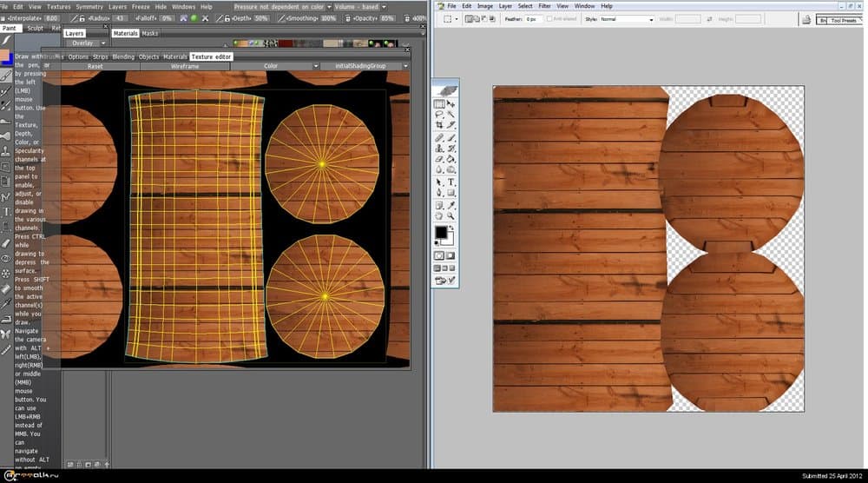Select the Eraser tool in Photoshop toolbox

439,160
